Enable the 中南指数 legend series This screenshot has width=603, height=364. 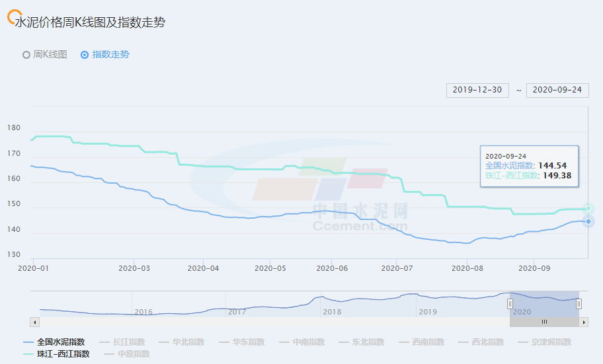point(302,342)
